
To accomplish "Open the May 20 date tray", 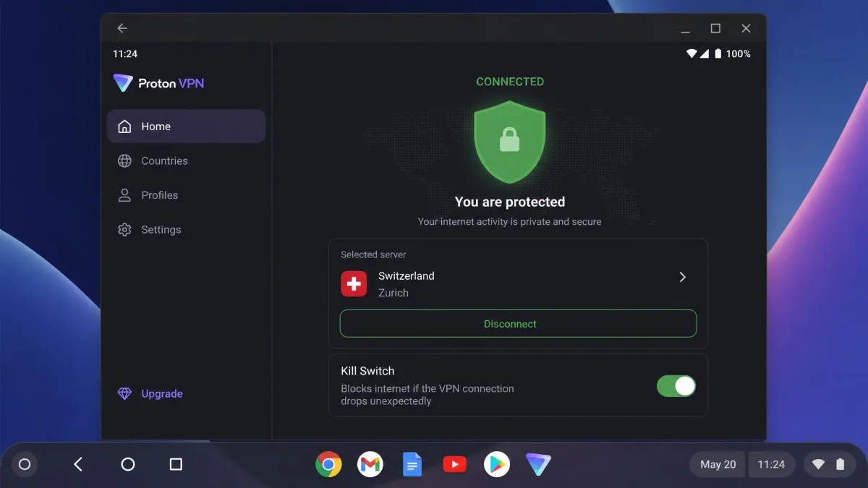I will [x=718, y=464].
